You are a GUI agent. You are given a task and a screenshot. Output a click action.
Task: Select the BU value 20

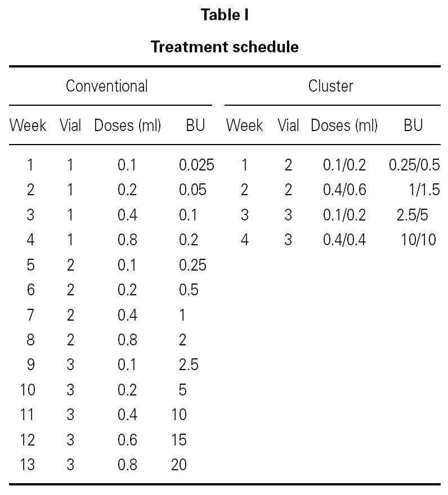[179, 465]
